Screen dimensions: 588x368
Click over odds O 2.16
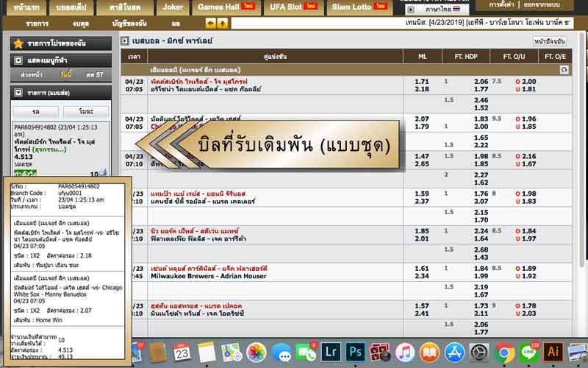(x=526, y=156)
